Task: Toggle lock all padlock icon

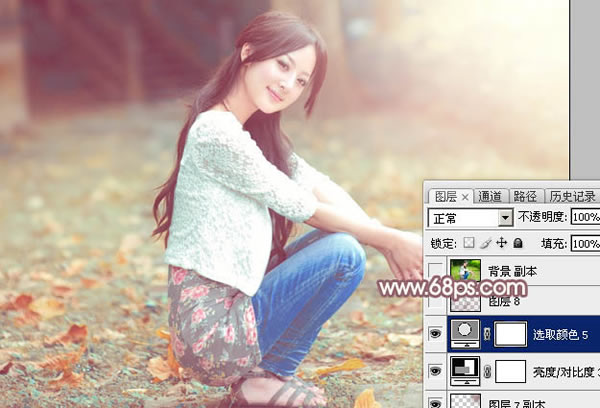Action: (x=518, y=243)
